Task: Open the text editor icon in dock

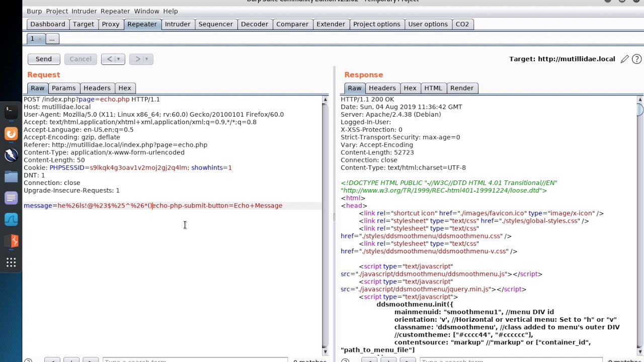Action: [11, 198]
